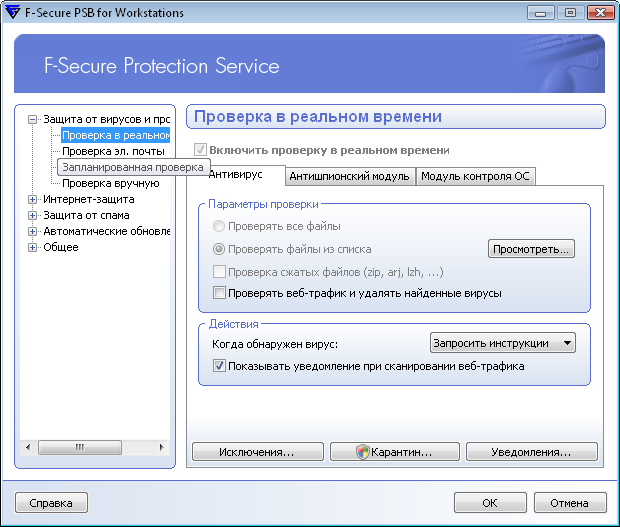Switch to Антишпионский модуль tab

click(350, 176)
